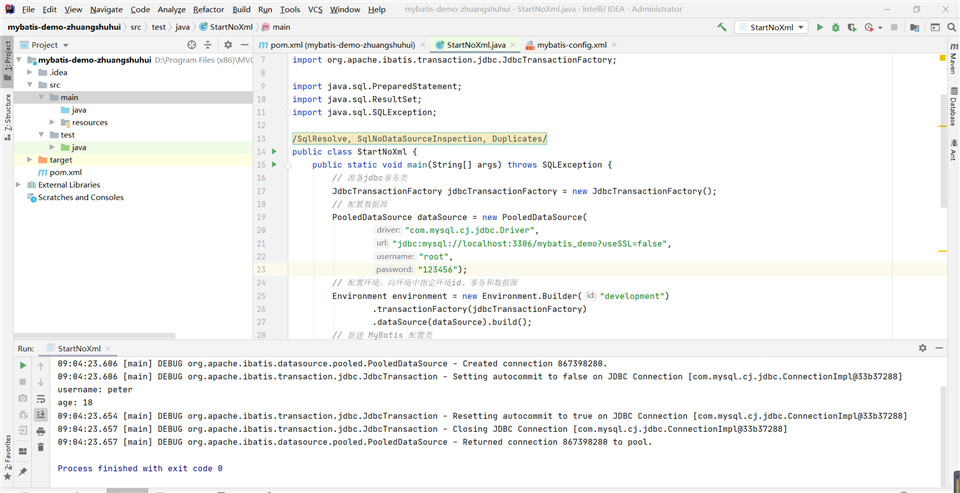Open Project panel settings gear

pyautogui.click(x=228, y=45)
